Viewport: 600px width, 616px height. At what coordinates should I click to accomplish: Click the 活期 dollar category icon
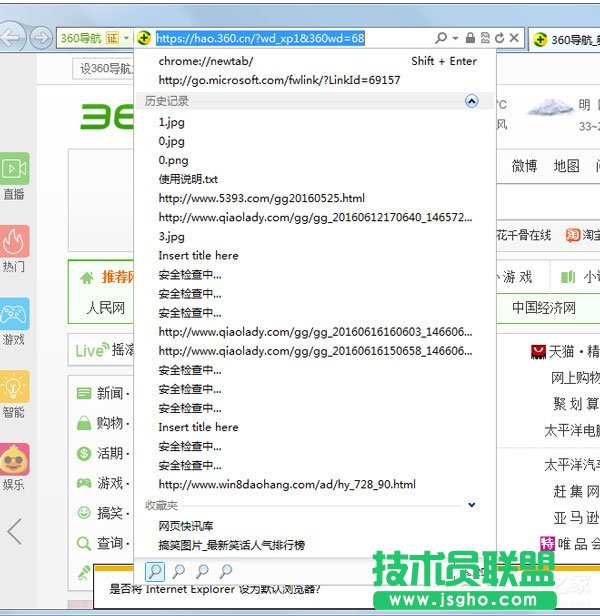point(84,453)
